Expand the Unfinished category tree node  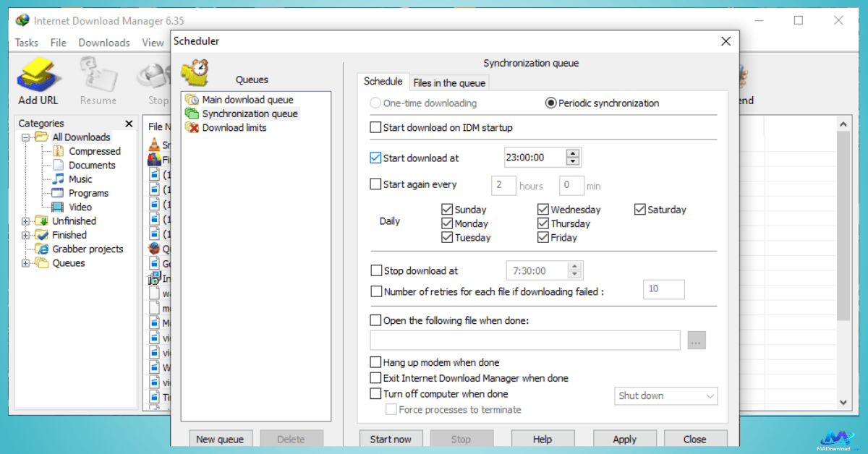pos(26,221)
